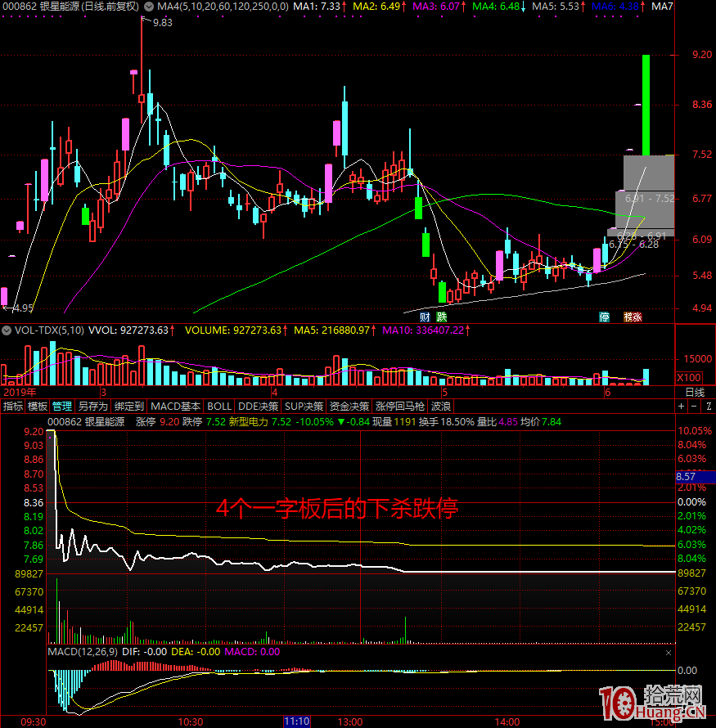
Task: Click the 财 marker icon under chart
Action: [x=425, y=317]
